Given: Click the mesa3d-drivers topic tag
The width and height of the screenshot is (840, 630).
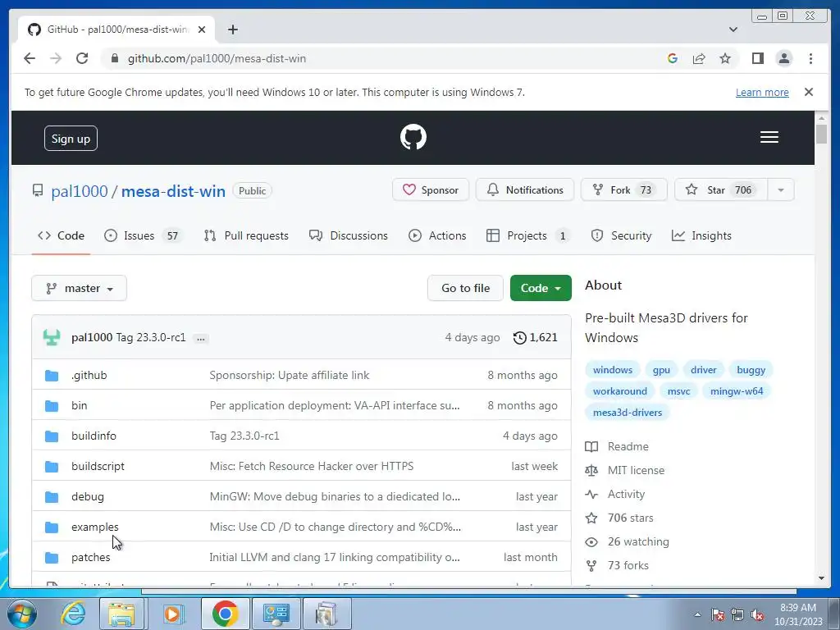Looking at the screenshot, I should point(628,413).
